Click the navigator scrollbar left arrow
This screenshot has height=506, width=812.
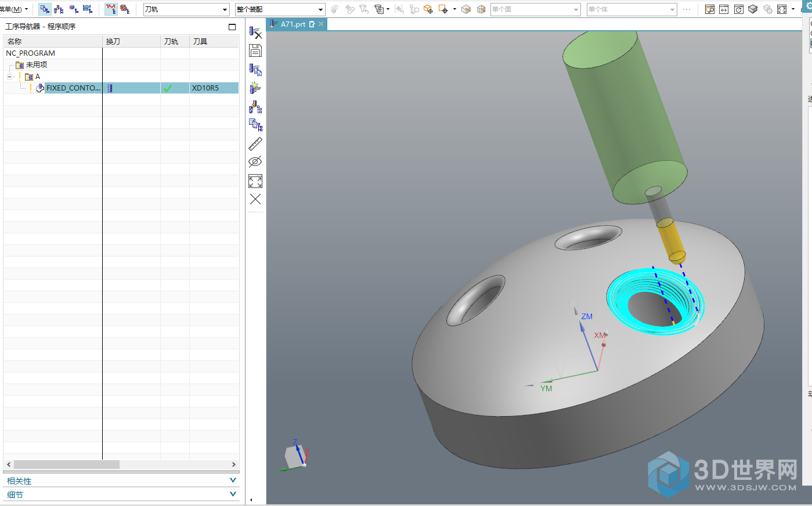[9, 465]
